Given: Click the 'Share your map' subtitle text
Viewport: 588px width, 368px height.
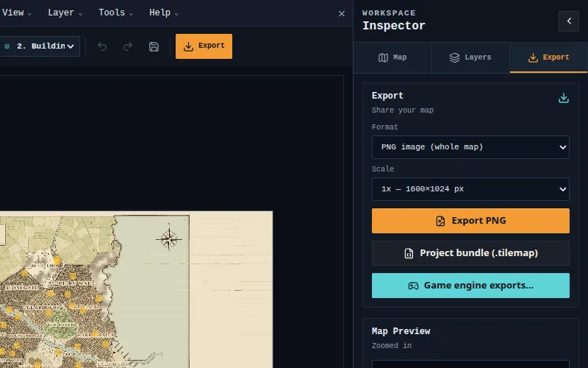Looking at the screenshot, I should [402, 110].
